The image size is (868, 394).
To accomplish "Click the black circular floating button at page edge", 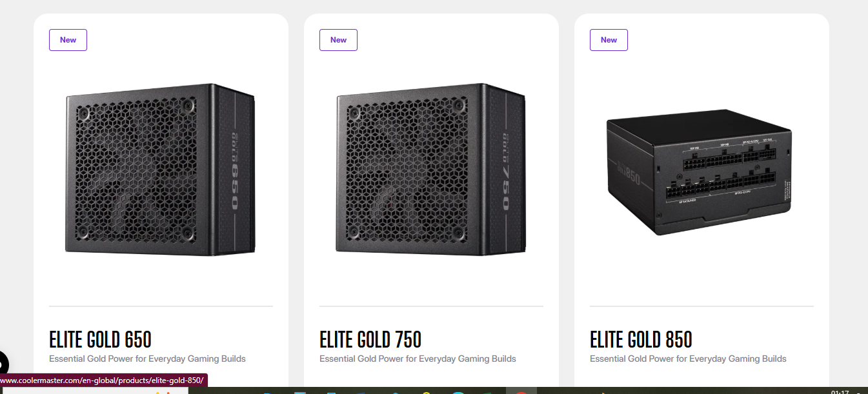I will pyautogui.click(x=3, y=363).
